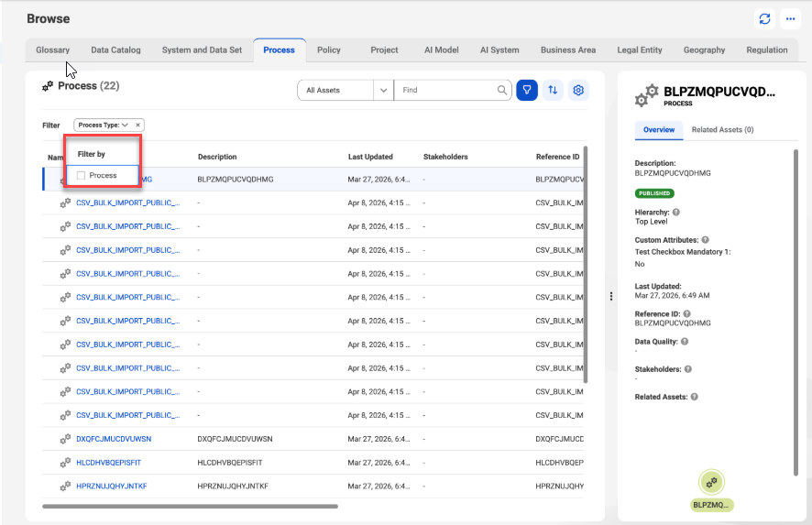Open the Legal Entity tab
Viewport: 812px width, 525px height.
pyautogui.click(x=640, y=50)
